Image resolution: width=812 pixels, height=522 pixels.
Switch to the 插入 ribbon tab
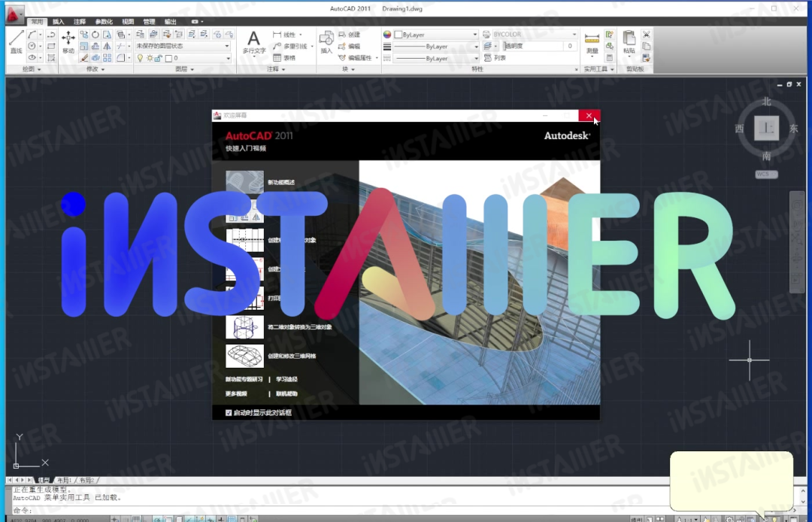click(x=59, y=22)
